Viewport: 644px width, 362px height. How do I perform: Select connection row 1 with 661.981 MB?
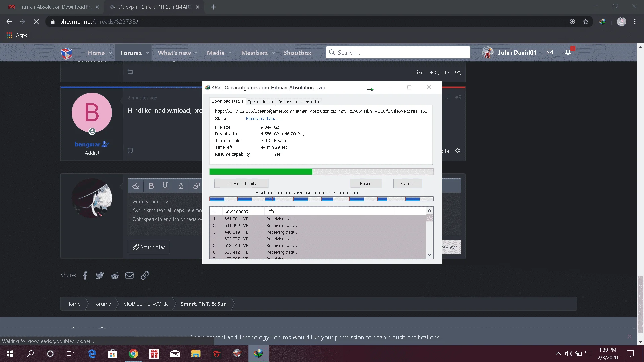pyautogui.click(x=318, y=219)
